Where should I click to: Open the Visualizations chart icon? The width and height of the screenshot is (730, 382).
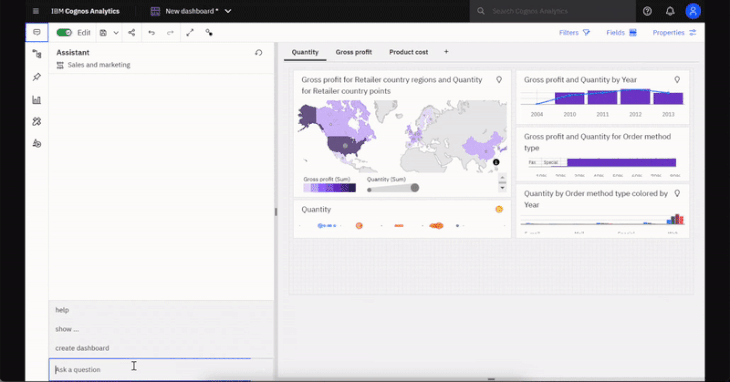(37, 99)
